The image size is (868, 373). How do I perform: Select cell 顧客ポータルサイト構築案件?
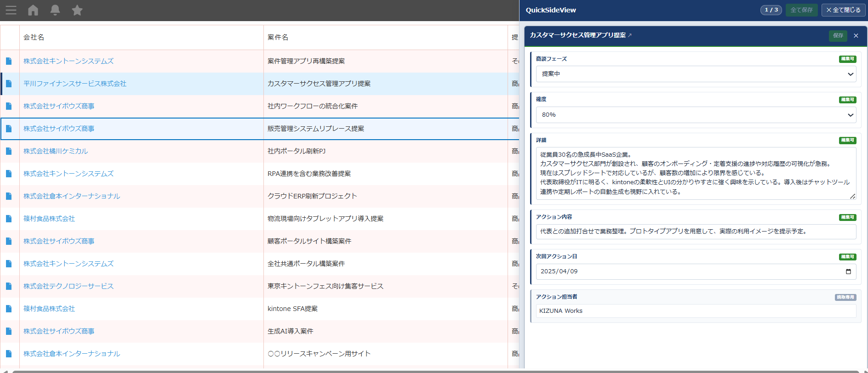click(x=385, y=241)
